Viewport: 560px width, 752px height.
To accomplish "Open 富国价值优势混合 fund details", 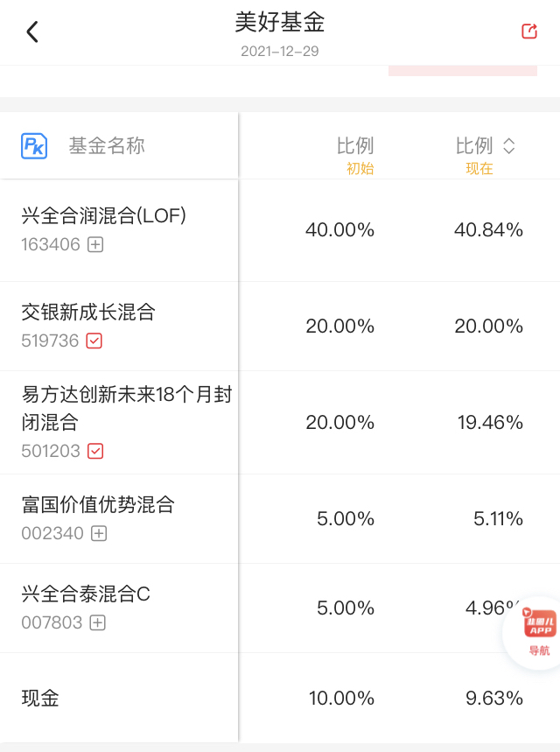I will [x=98, y=504].
